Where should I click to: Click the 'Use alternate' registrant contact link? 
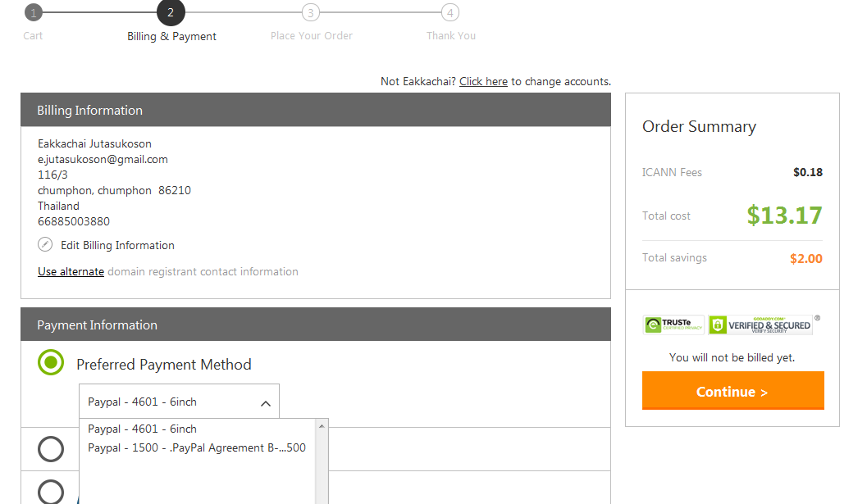[x=71, y=271]
